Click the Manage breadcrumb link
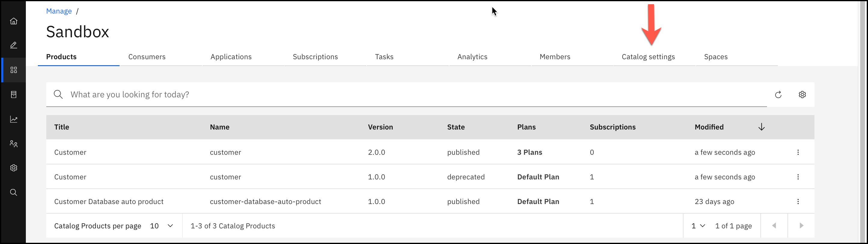Screen dimensions: 868x244 tap(59, 11)
